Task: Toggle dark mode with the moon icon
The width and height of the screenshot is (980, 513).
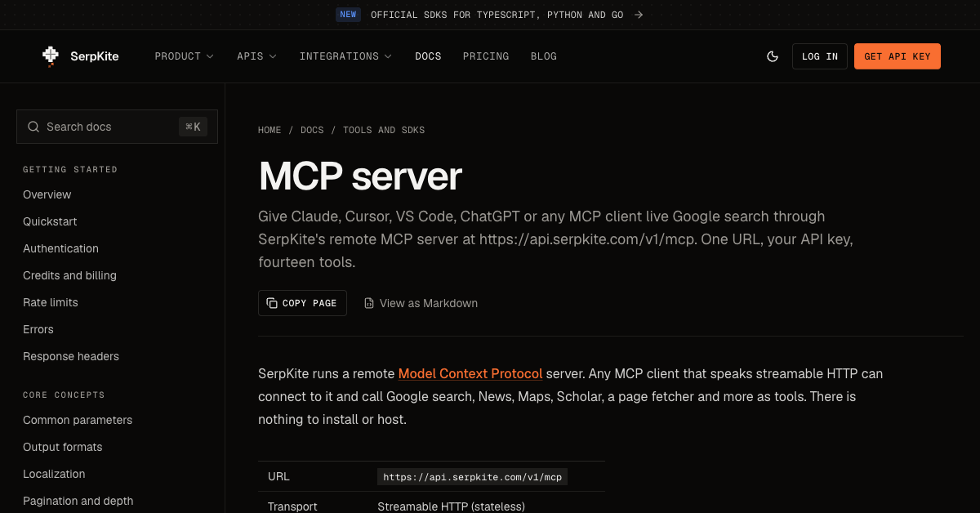Action: coord(773,56)
